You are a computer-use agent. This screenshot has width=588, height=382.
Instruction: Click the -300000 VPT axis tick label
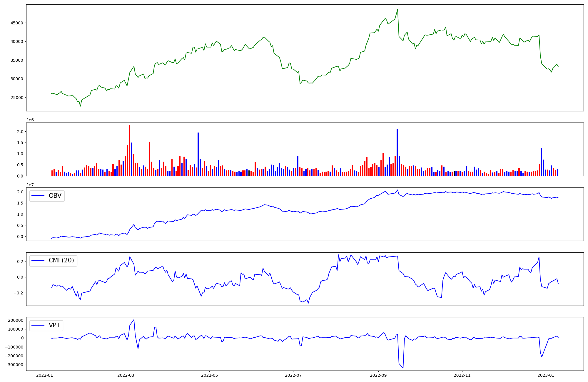click(x=14, y=365)
